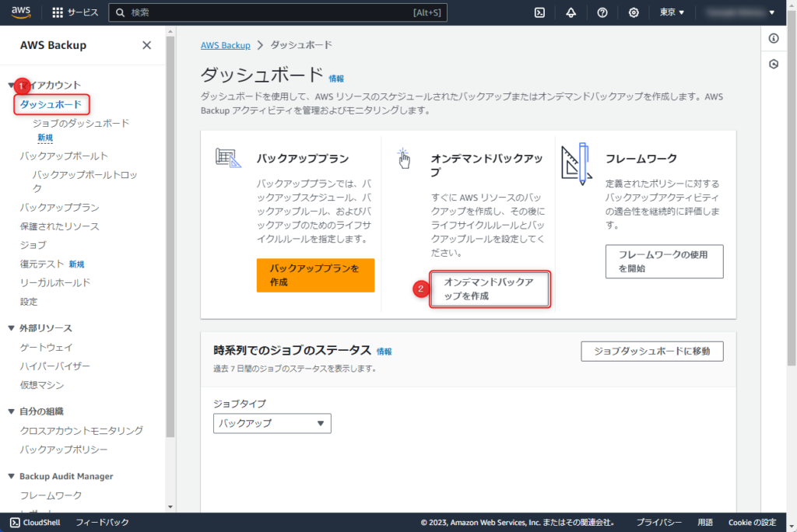797x532 pixels.
Task: Click the 用語 footer link
Action: click(x=705, y=523)
